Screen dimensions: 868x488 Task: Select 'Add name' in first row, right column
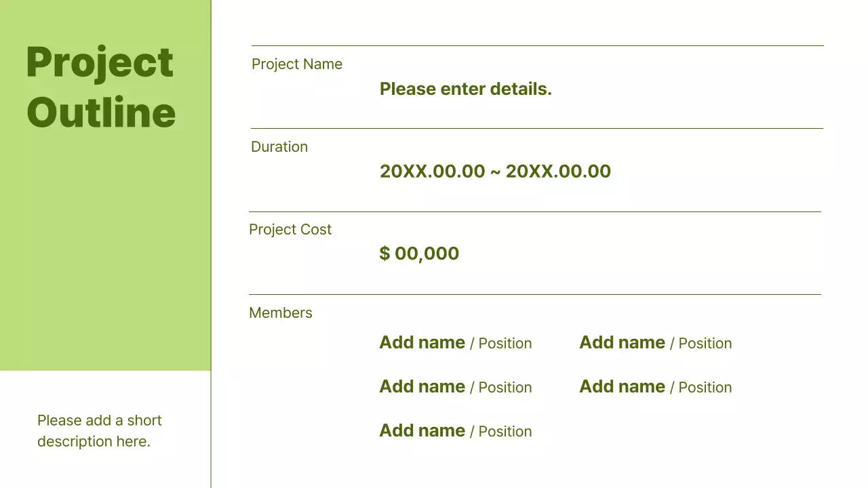[622, 343]
